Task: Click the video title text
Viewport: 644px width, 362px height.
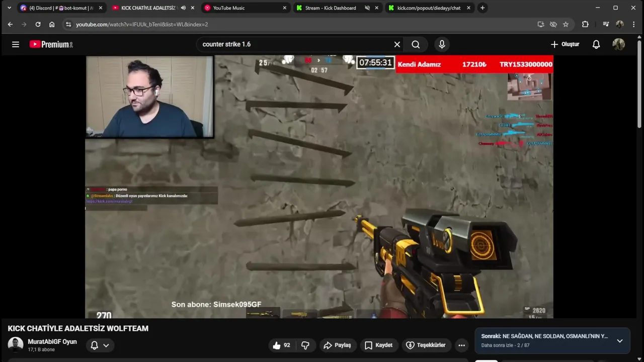Action: coord(78,328)
